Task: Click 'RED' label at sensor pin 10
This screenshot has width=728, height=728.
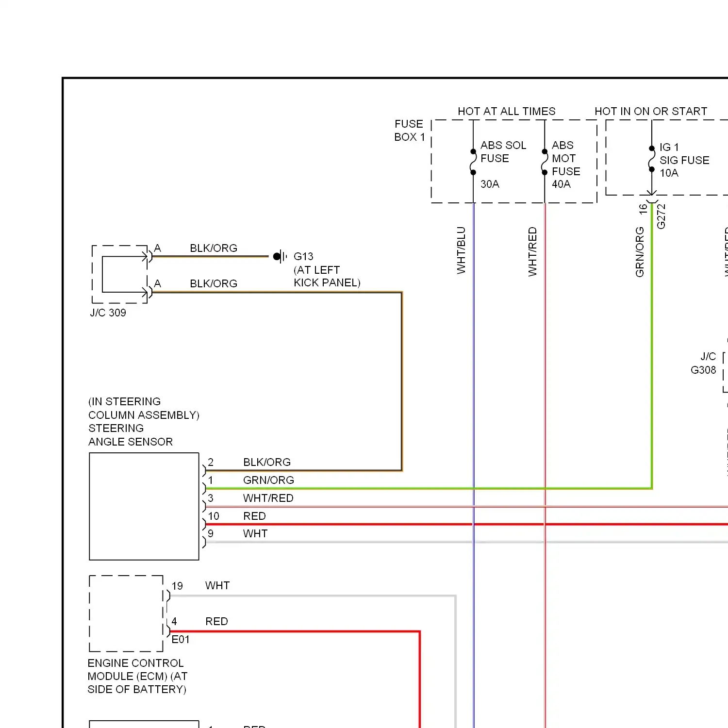Action: point(254,516)
